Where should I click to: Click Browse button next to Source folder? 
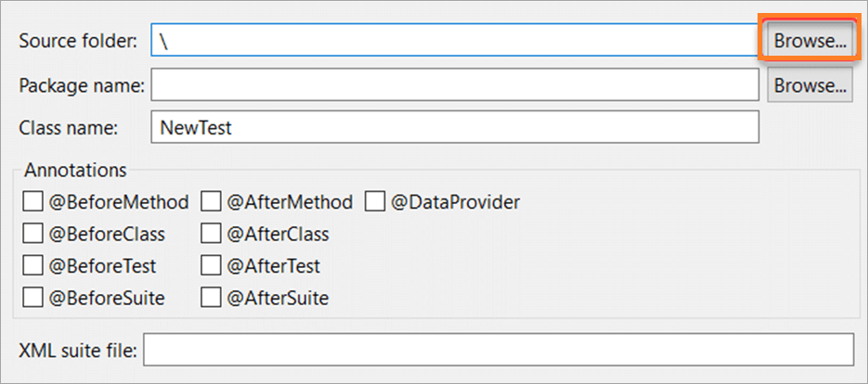(810, 42)
